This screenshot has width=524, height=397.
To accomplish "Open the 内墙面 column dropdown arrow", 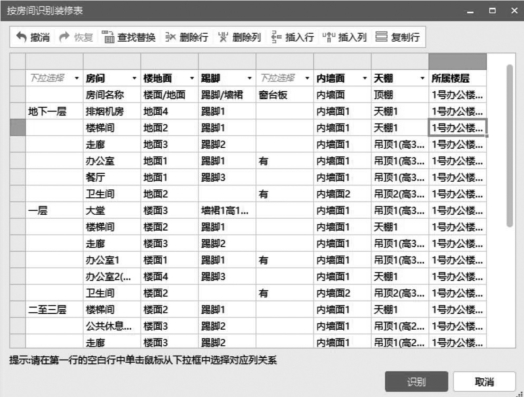I will pos(365,78).
